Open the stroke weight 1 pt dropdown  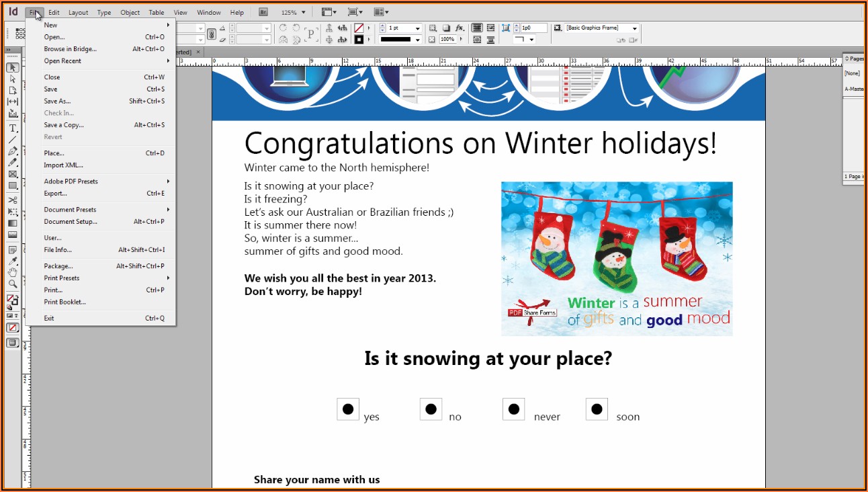(417, 29)
